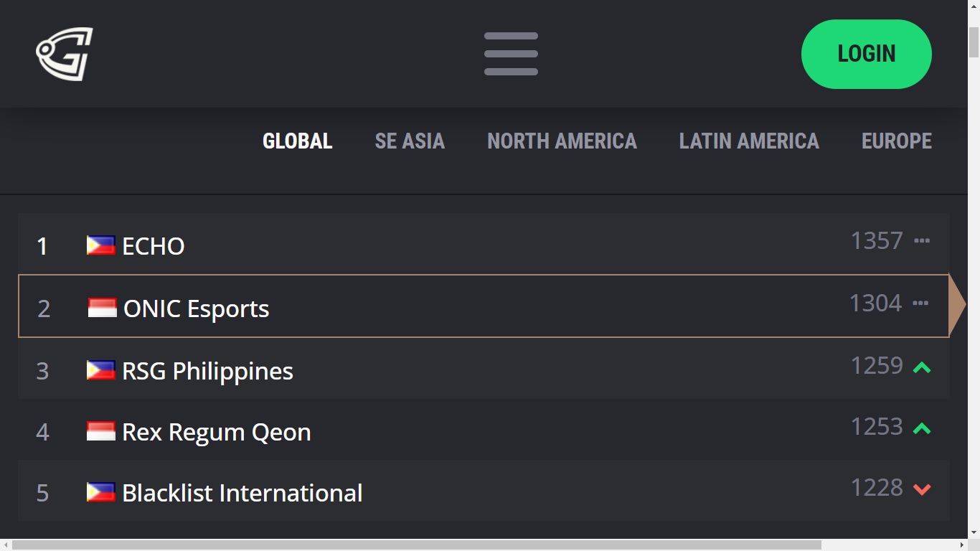Viewport: 980px width, 551px height.
Task: Open the Rex Regum Qeon team link
Action: click(x=216, y=432)
